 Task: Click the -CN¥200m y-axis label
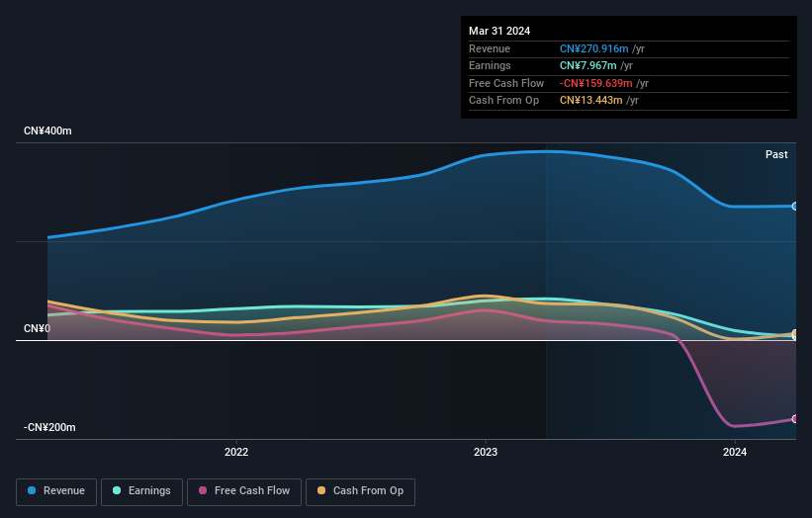pyautogui.click(x=49, y=427)
